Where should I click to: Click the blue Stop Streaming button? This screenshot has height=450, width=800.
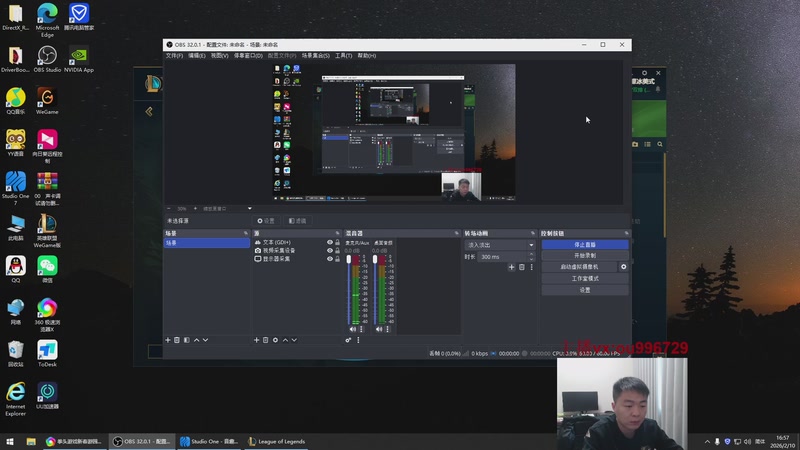coord(585,245)
